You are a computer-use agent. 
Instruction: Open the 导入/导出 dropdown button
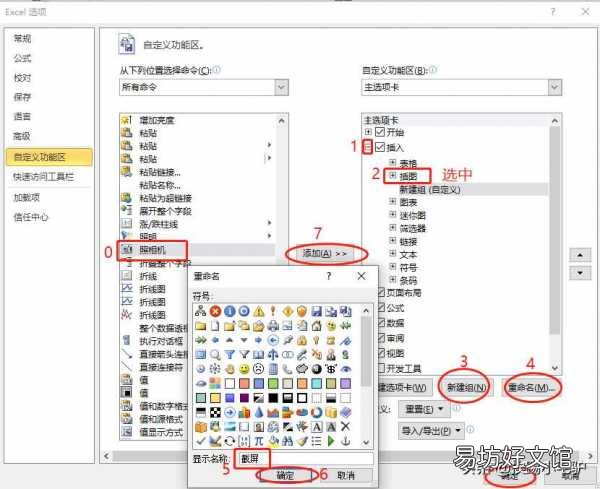(x=431, y=431)
